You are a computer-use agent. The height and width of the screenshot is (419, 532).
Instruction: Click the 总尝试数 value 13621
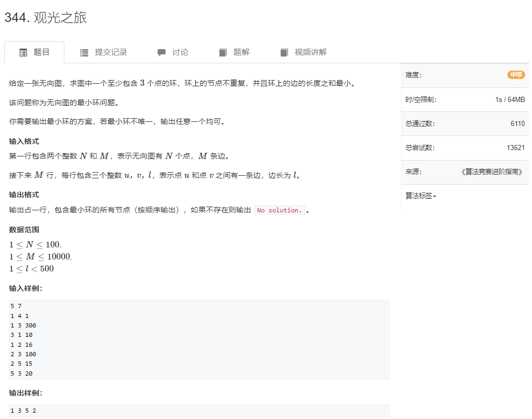point(515,148)
